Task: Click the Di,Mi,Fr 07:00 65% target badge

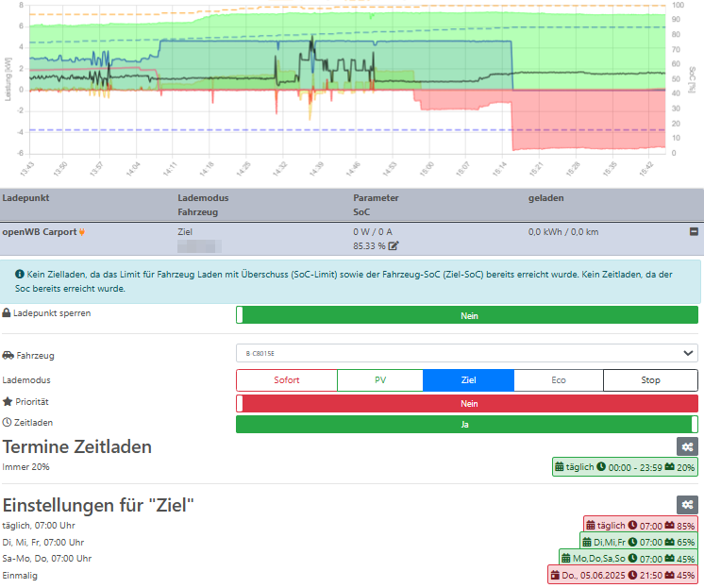Action: 639,542
